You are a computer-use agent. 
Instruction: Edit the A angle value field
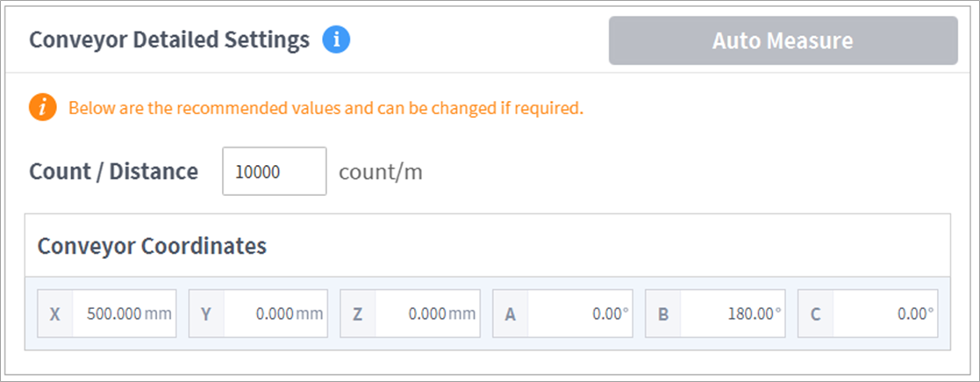[578, 314]
